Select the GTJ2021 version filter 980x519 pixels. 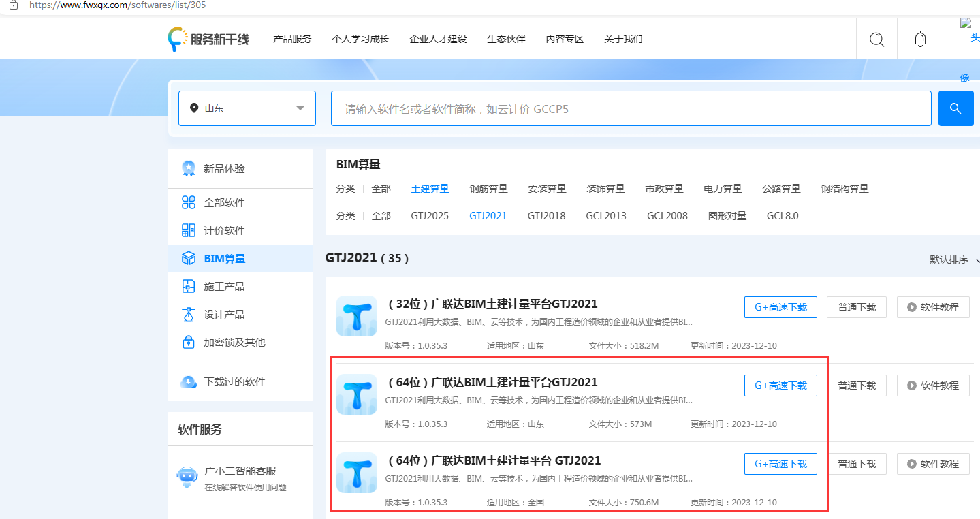[488, 216]
